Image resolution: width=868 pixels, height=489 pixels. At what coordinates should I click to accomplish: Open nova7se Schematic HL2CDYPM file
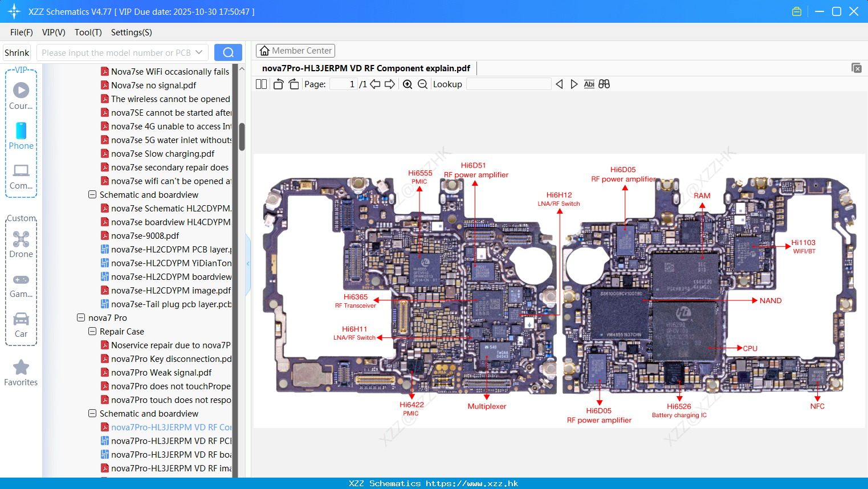(166, 208)
